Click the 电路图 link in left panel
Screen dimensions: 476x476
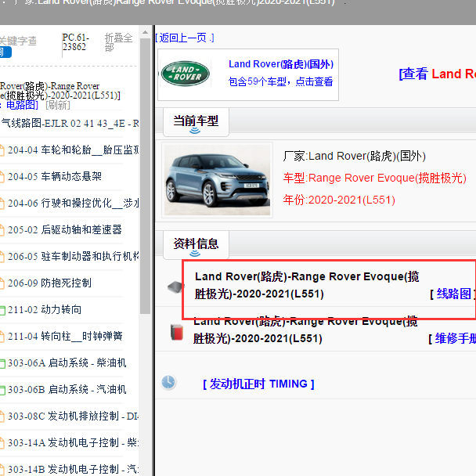22,106
